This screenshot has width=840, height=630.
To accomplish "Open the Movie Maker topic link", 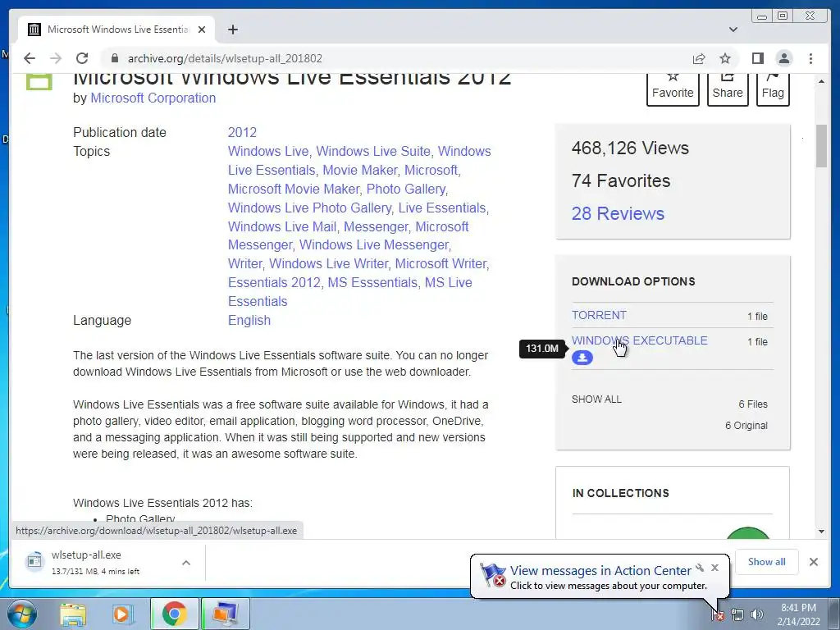I will [x=359, y=170].
